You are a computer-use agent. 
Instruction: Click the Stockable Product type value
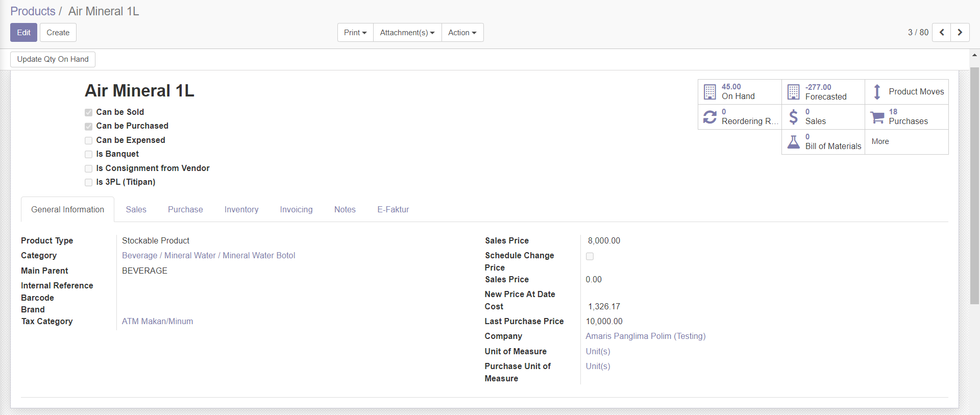tap(156, 240)
